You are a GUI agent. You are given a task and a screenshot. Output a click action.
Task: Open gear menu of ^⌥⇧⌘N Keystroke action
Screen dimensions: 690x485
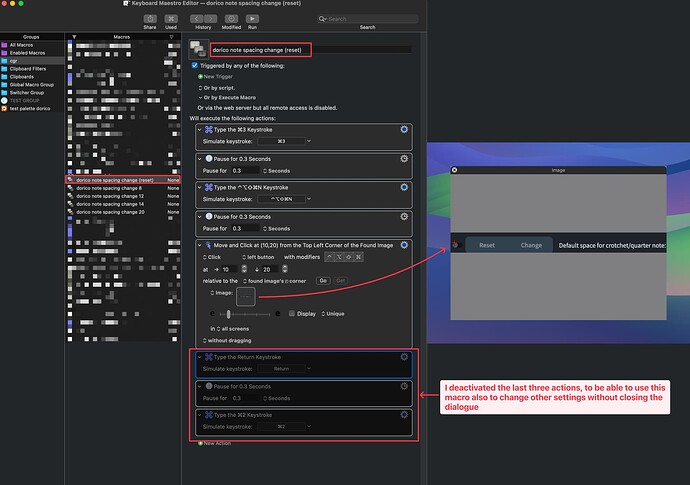click(x=404, y=187)
